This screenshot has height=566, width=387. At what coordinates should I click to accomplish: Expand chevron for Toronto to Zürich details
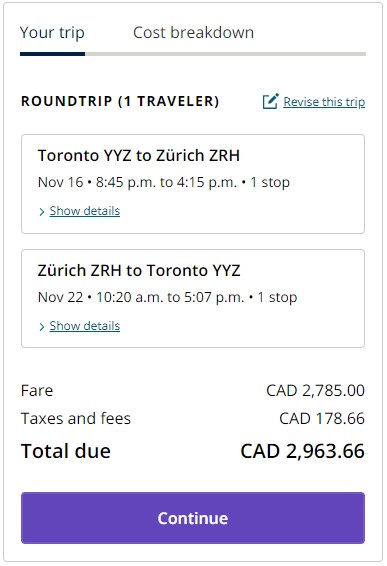pyautogui.click(x=42, y=212)
